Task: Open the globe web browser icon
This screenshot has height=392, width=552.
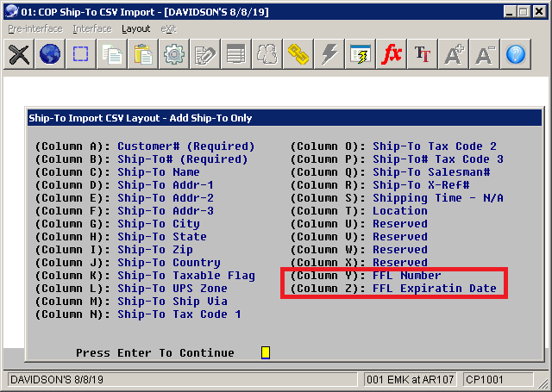Action: tap(50, 54)
